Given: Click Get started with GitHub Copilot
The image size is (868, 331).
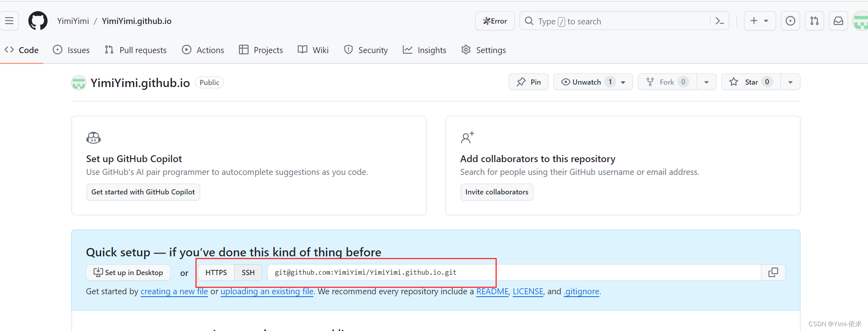Looking at the screenshot, I should point(143,192).
